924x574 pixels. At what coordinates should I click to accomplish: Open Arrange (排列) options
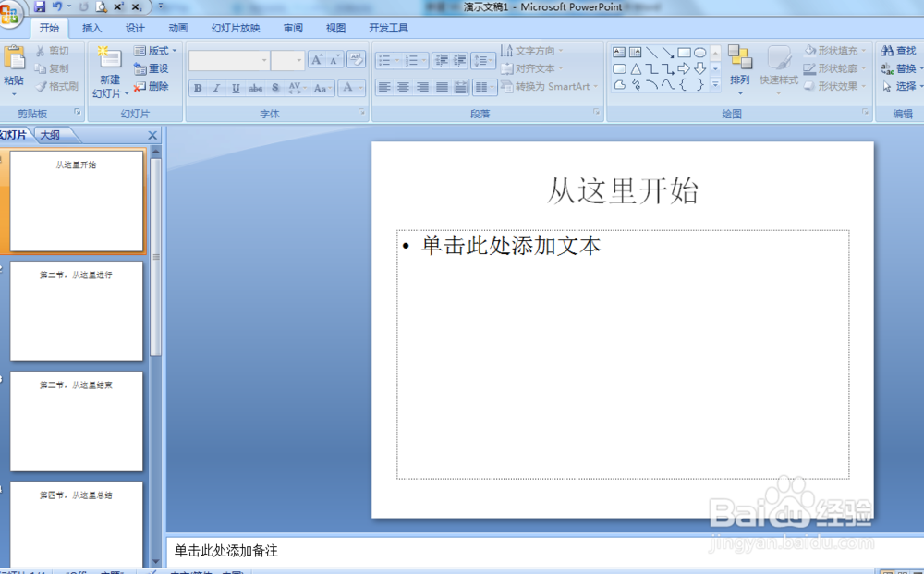point(739,69)
